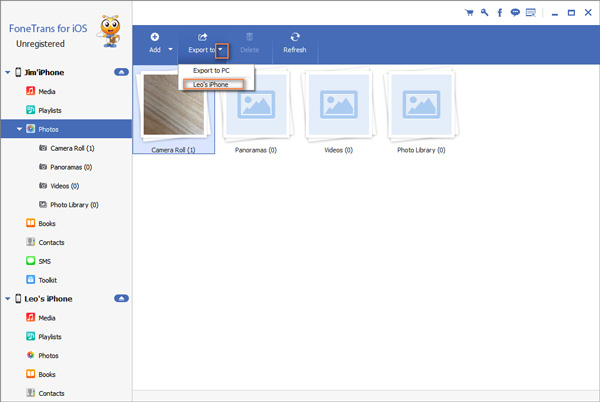600x402 pixels.
Task: Collapse Jim'iPhone device tree
Action: [8, 72]
